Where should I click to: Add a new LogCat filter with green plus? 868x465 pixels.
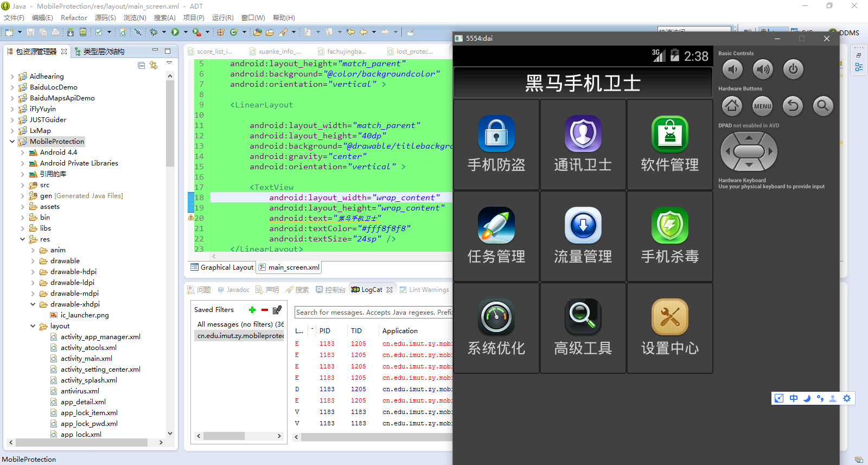click(x=252, y=310)
